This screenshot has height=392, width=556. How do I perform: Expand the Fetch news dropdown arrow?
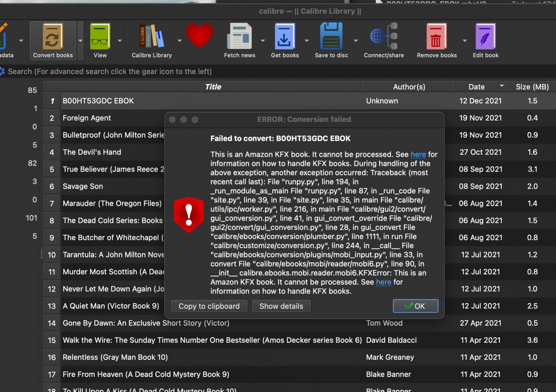pyautogui.click(x=263, y=41)
